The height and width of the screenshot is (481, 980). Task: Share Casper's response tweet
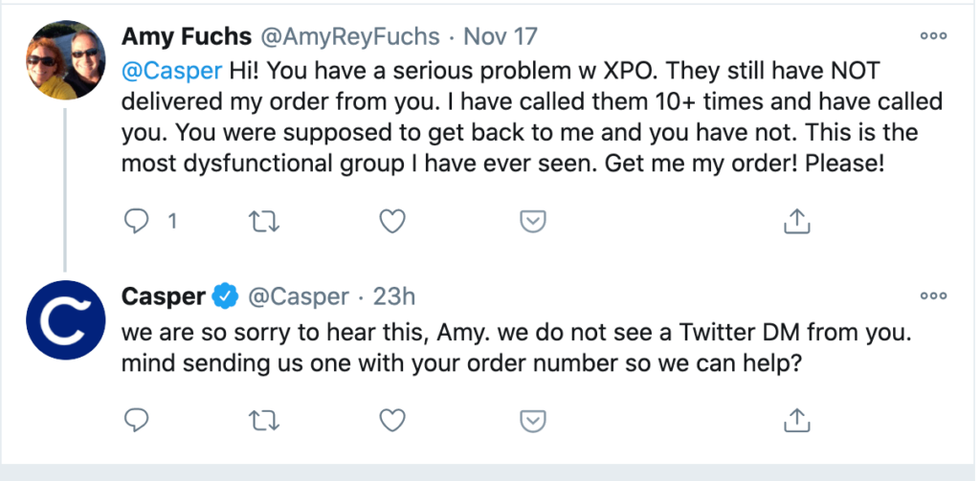tap(796, 420)
